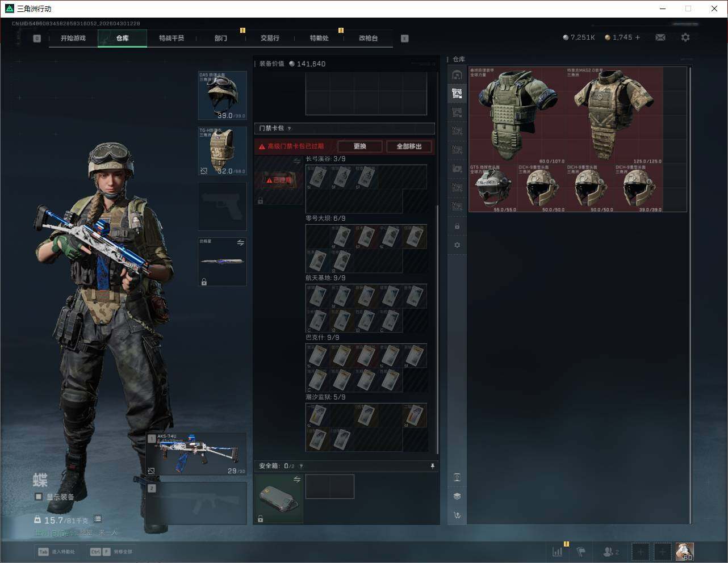Click the profile box icon in warehouse sidebar
728x563 pixels.
tap(457, 477)
